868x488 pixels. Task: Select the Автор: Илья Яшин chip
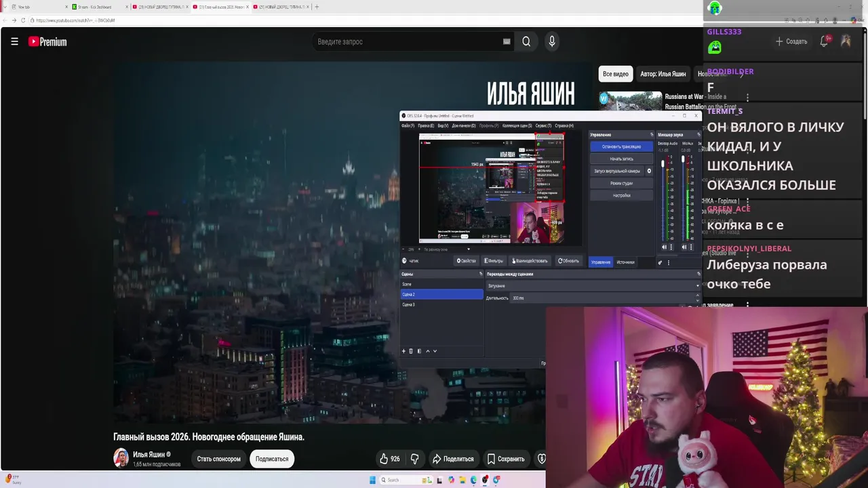point(663,74)
